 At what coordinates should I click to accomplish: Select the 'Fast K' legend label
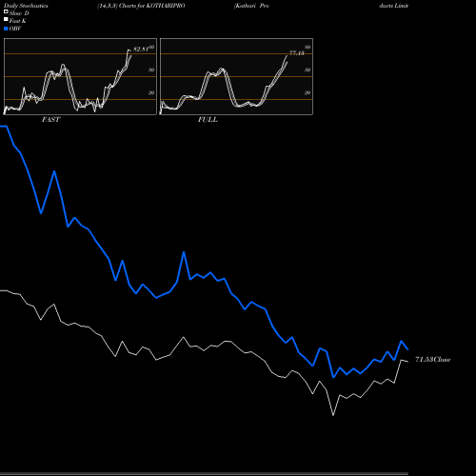[x=18, y=21]
